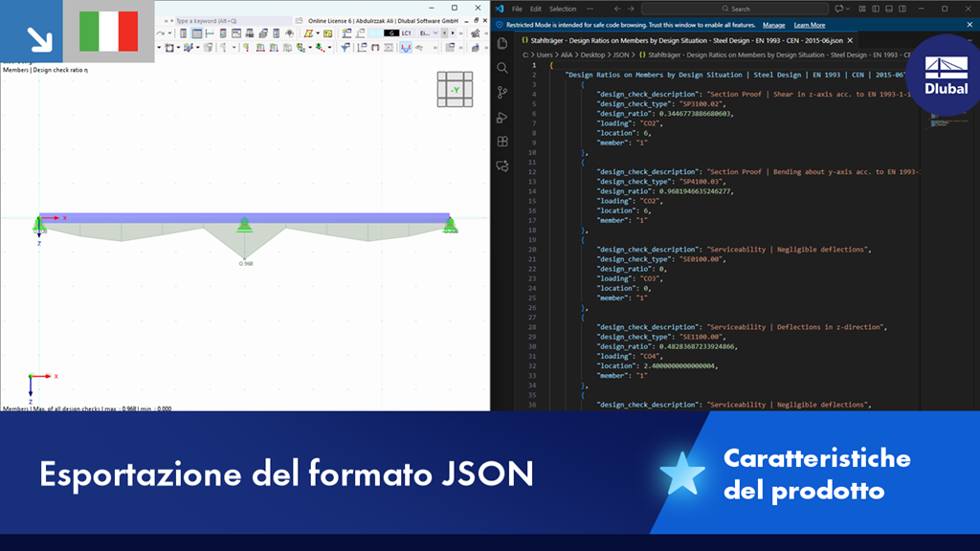Open the Chat view in VS Code activity bar
Viewport: 980px width, 551px height.
[x=501, y=166]
